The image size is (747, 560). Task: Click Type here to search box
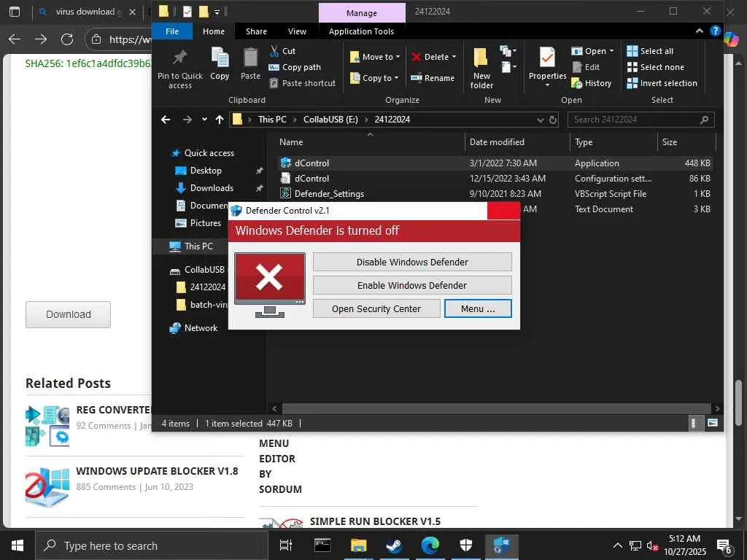[x=152, y=545]
